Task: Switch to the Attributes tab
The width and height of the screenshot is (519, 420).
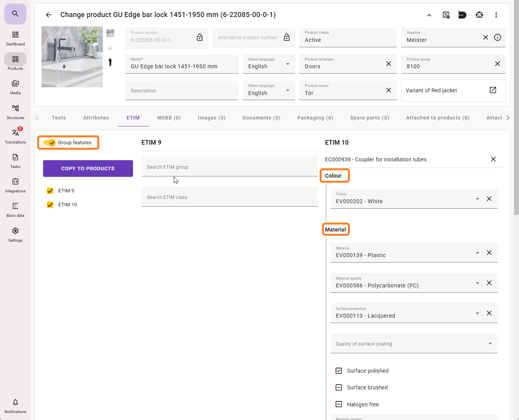Action: 96,118
